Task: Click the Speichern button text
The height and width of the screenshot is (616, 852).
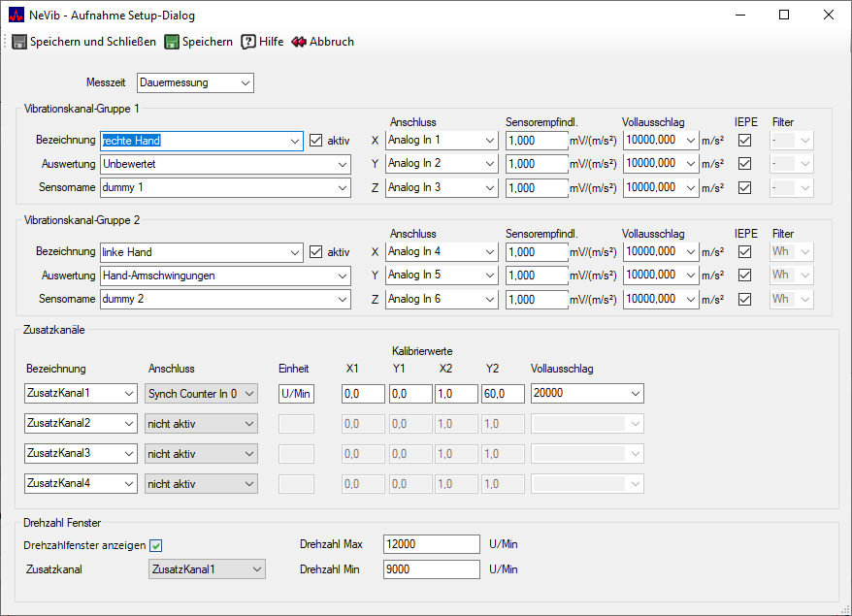Action: click(x=208, y=42)
